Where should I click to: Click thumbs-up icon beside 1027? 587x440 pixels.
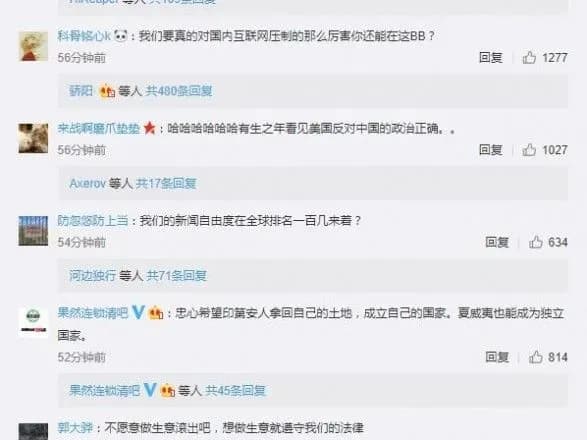tap(529, 150)
